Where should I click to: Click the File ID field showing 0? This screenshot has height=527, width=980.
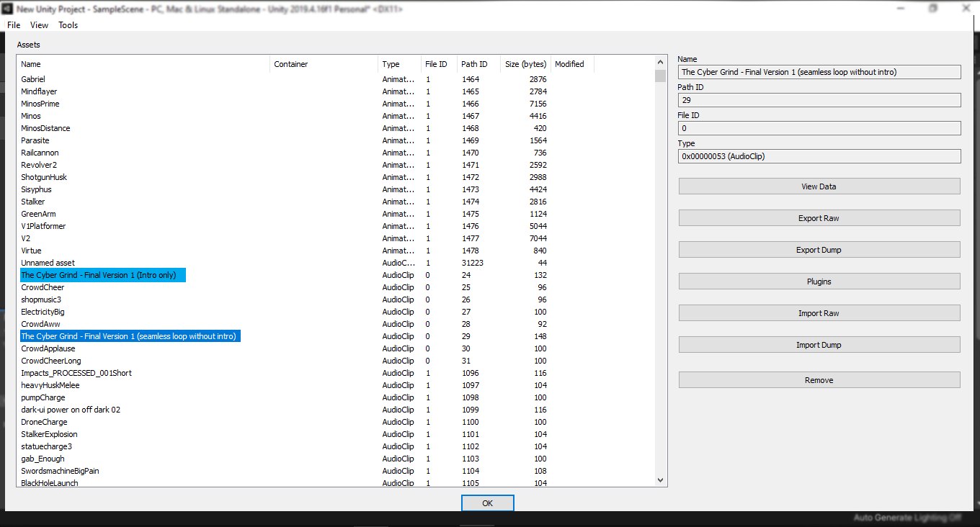[x=819, y=128]
